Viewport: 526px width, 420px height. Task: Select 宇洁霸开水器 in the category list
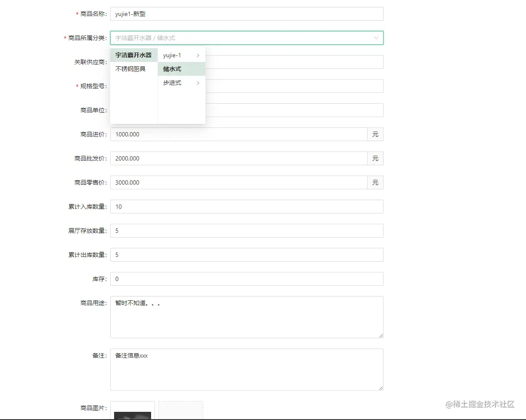(134, 55)
